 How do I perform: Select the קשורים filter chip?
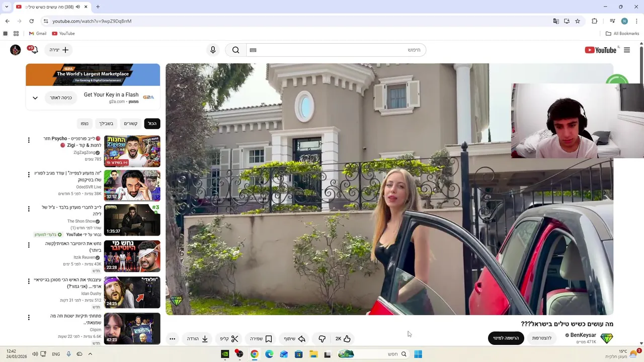click(x=131, y=124)
